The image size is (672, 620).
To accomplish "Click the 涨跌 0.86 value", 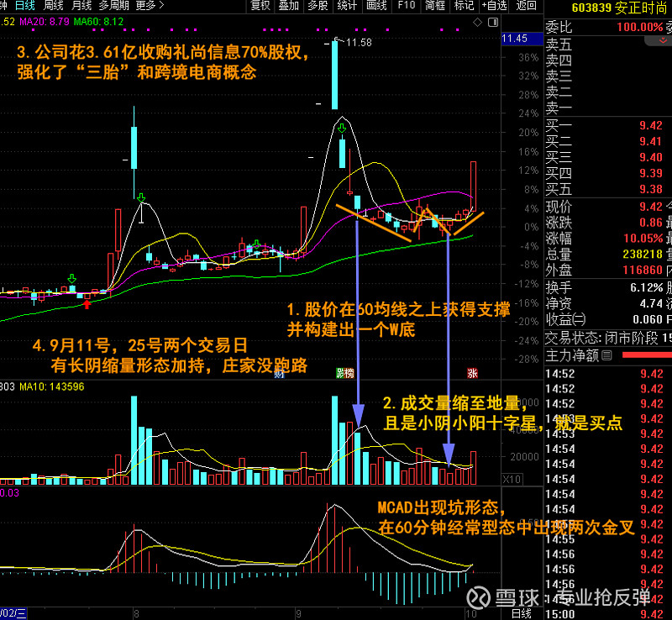I will [x=651, y=223].
